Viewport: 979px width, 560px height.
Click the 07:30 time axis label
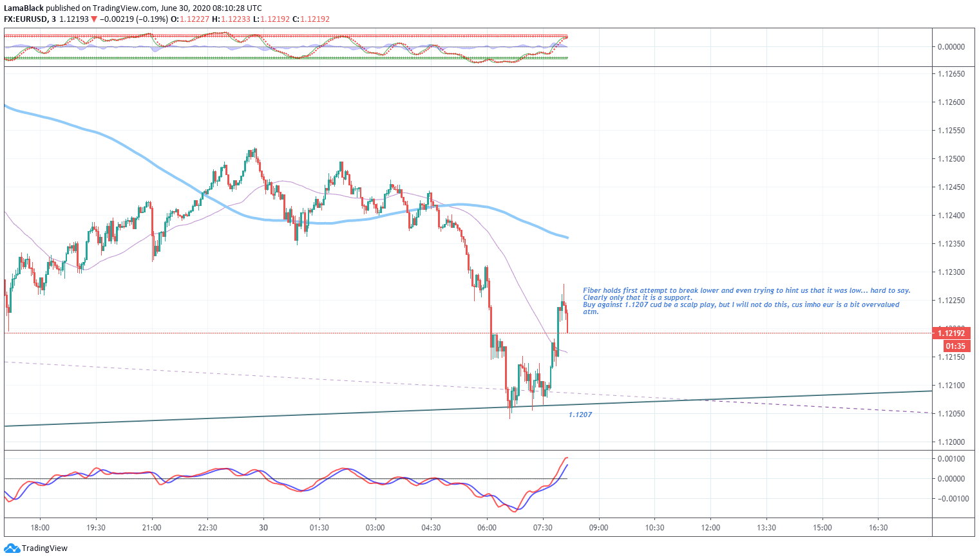[x=543, y=528]
